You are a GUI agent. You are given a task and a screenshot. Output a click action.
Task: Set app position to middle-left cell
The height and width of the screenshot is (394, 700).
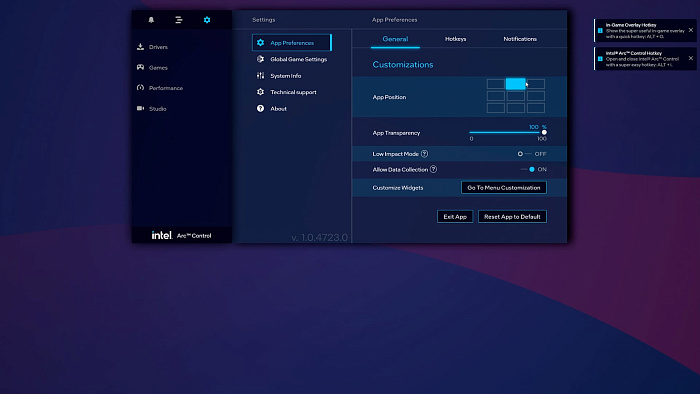[x=496, y=95]
